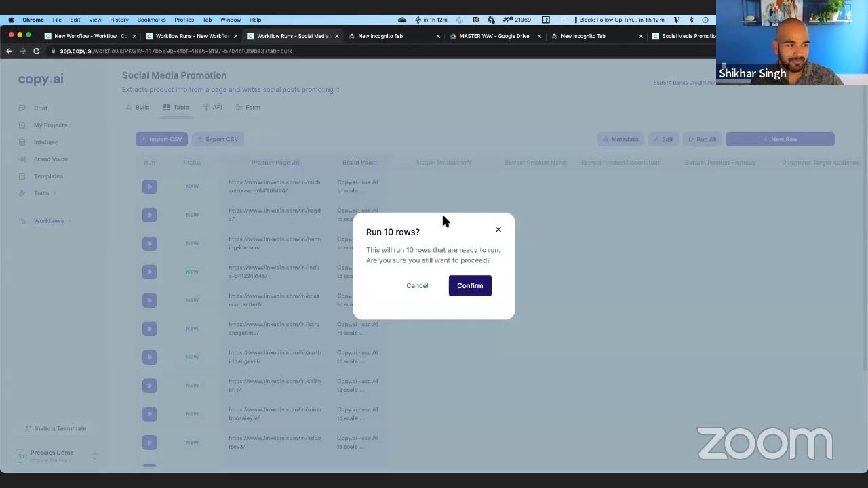Open Brand Voice in the sidebar
This screenshot has width=868, height=488.
[50, 159]
